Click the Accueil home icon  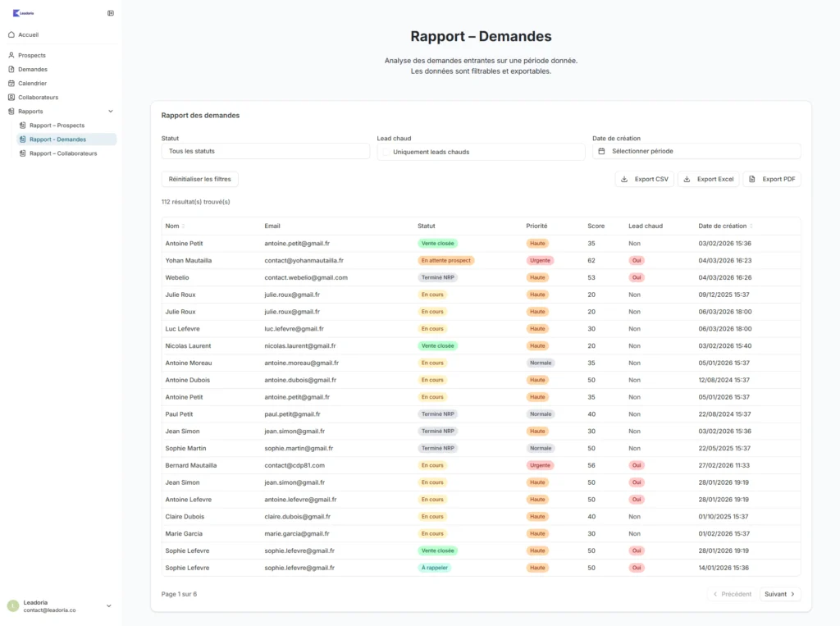pos(11,34)
